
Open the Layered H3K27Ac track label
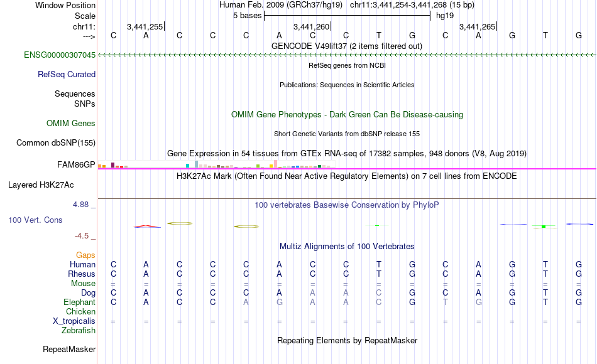[41, 185]
